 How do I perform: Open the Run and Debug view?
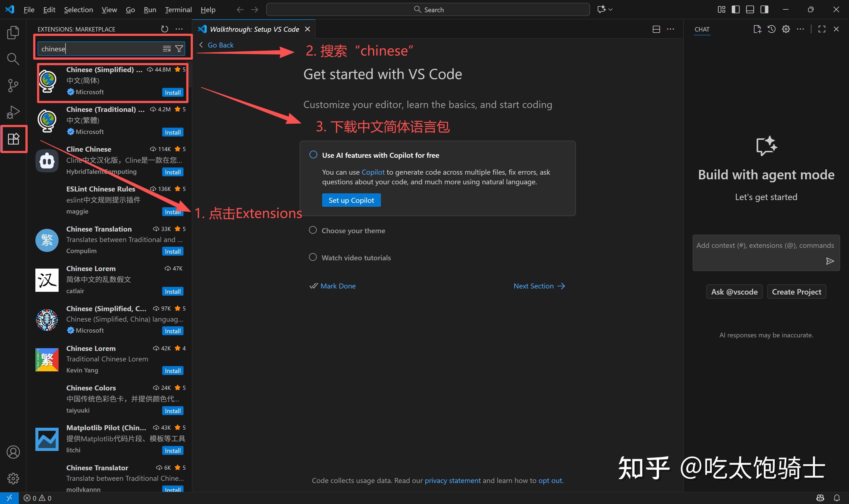point(13,111)
